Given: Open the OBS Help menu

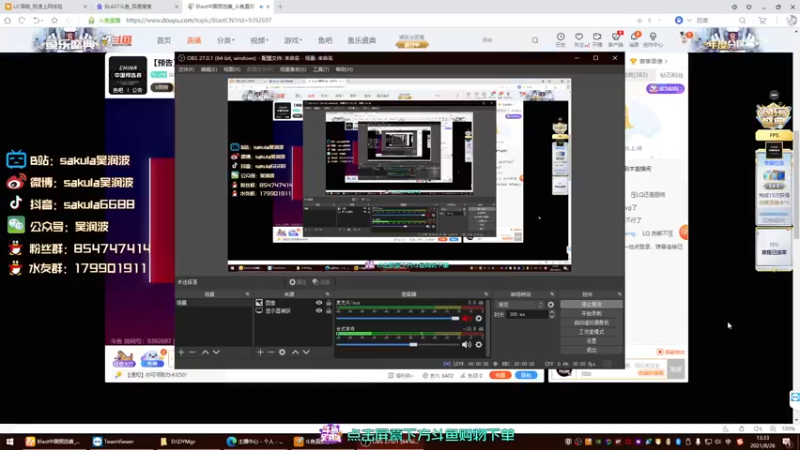Looking at the screenshot, I should click(344, 69).
